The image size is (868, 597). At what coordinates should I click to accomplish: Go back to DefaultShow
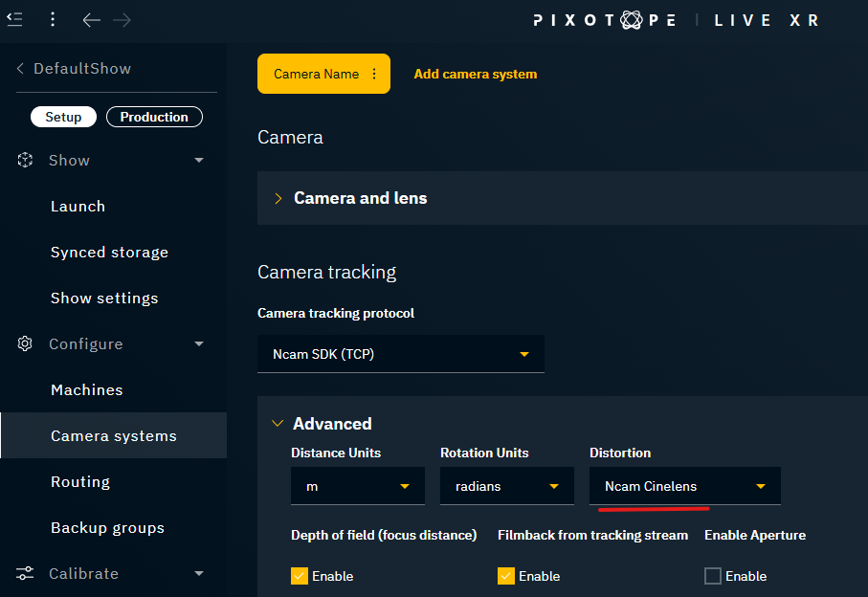tap(74, 68)
